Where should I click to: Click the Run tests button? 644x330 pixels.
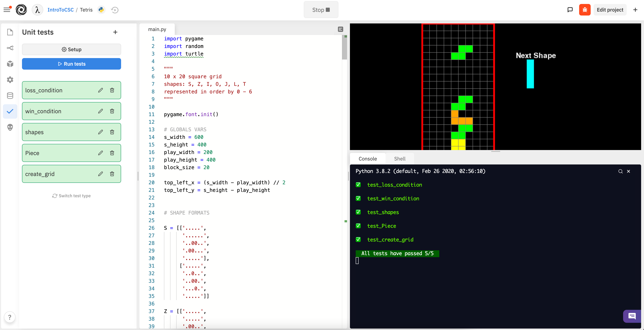72,64
